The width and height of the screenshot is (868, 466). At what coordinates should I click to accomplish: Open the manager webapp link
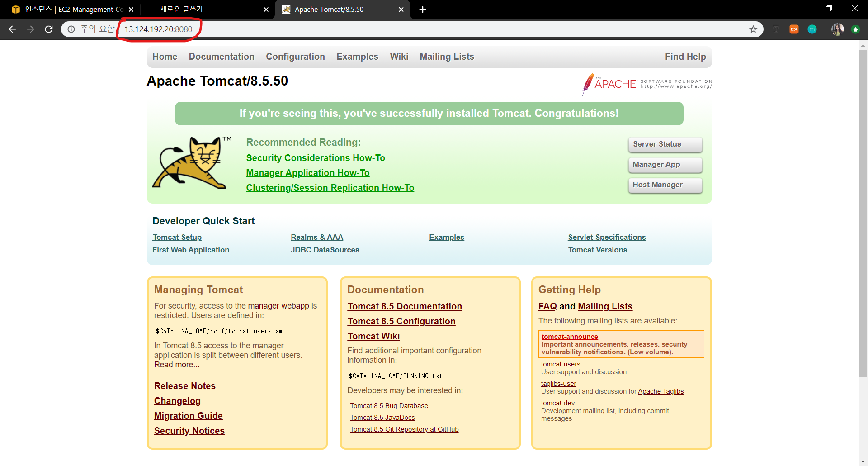coord(278,306)
